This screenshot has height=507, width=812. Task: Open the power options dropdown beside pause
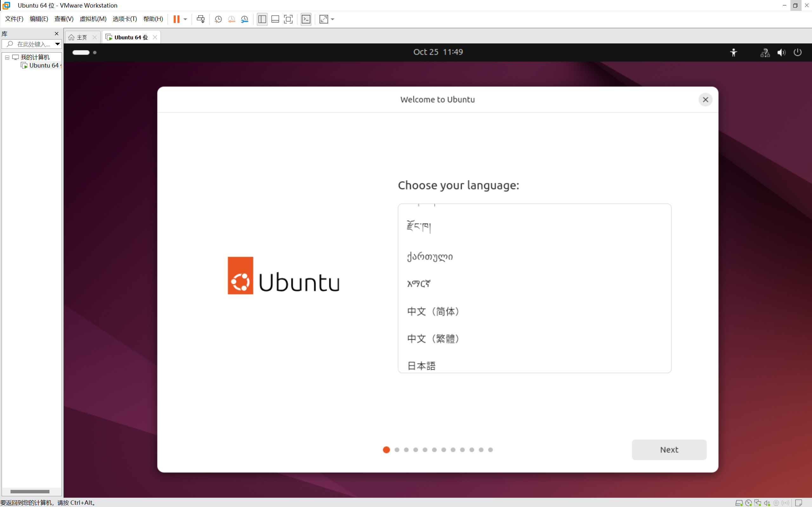tap(185, 19)
